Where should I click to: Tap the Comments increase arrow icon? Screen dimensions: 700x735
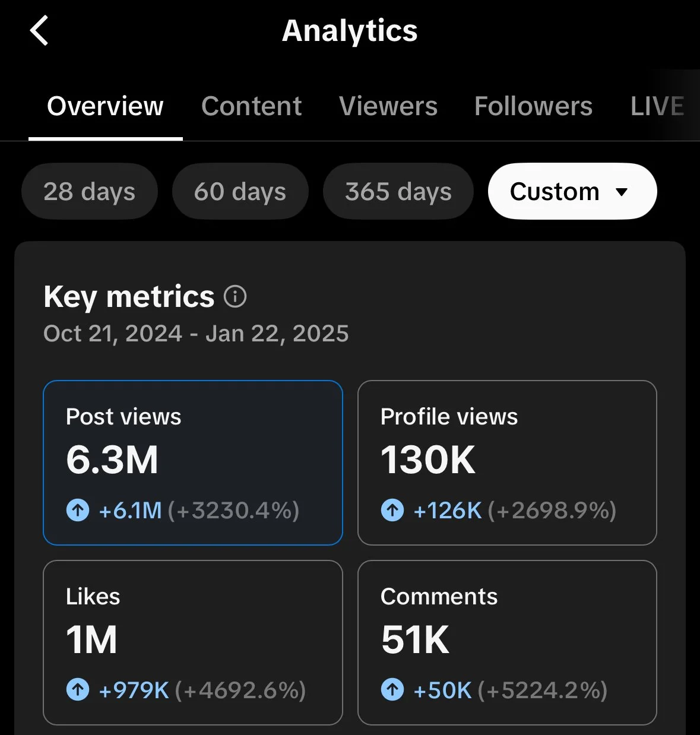click(392, 690)
